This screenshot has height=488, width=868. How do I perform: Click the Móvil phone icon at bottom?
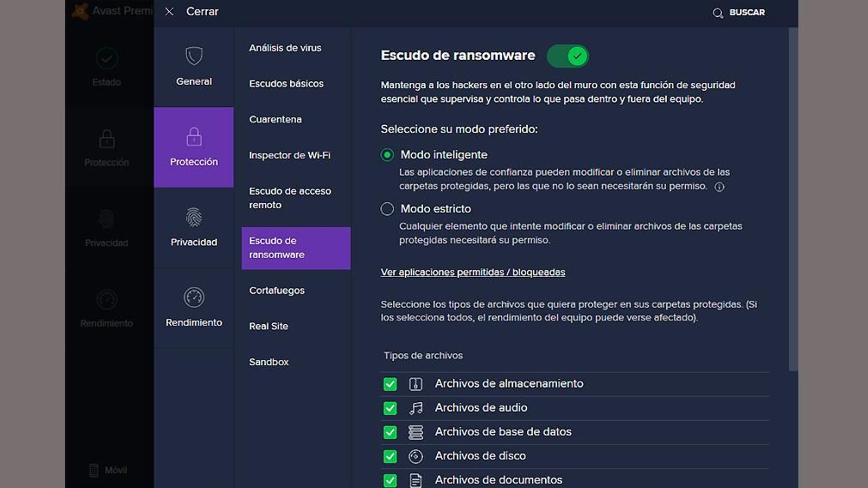[93, 470]
